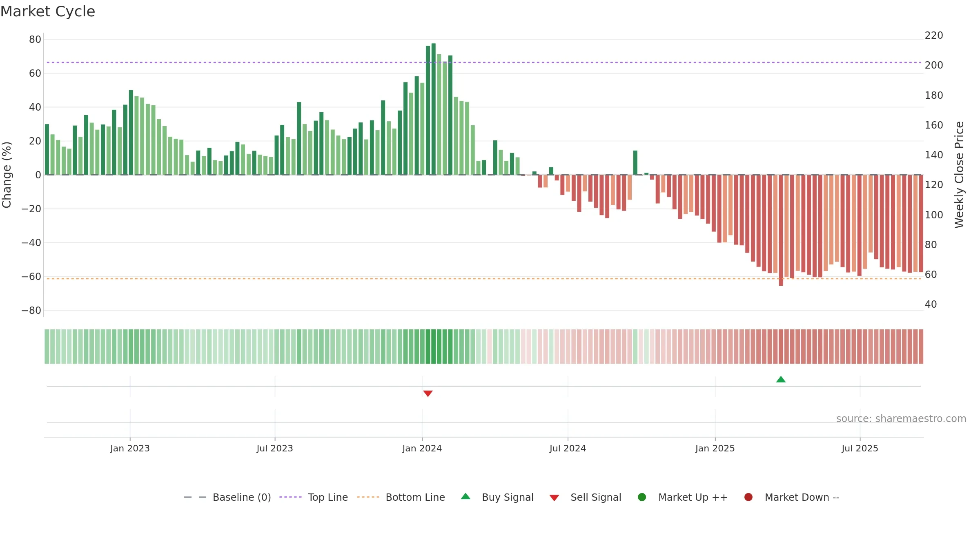Image resolution: width=980 pixels, height=551 pixels.
Task: Toggle the Bottom Line legend item
Action: (401, 497)
